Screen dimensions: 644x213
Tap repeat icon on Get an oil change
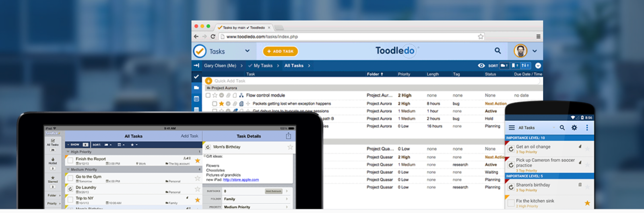click(x=511, y=149)
